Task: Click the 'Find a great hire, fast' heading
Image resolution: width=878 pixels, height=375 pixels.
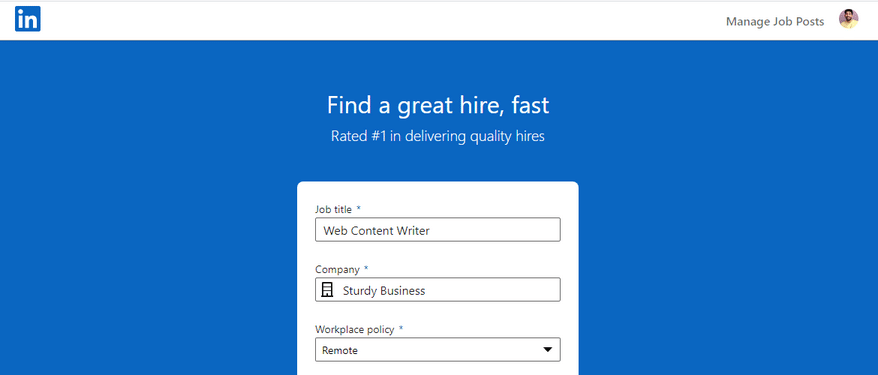Action: [438, 105]
